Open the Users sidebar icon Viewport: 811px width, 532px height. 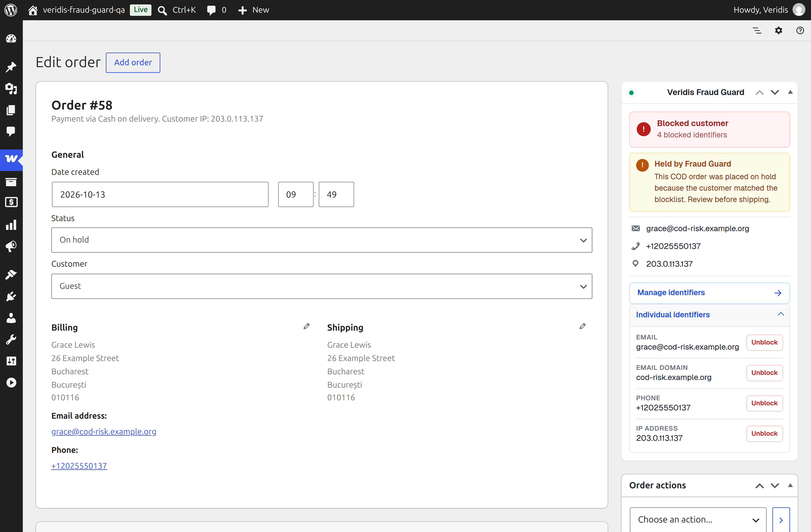tap(11, 318)
